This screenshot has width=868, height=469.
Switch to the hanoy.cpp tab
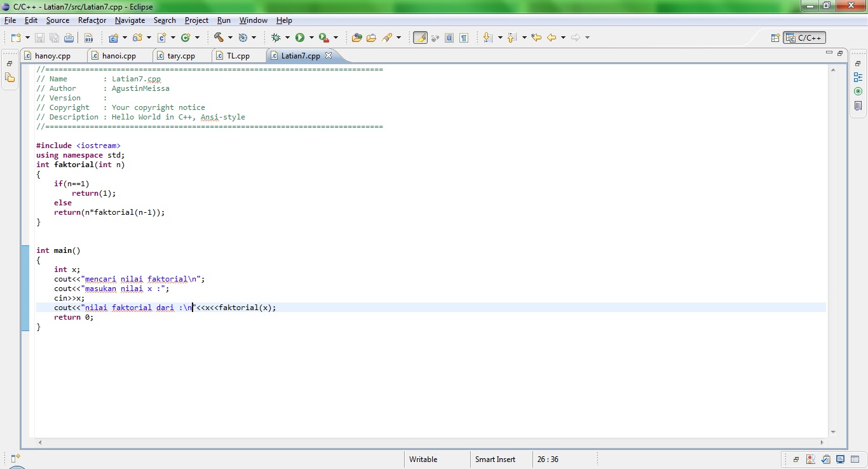pyautogui.click(x=52, y=56)
